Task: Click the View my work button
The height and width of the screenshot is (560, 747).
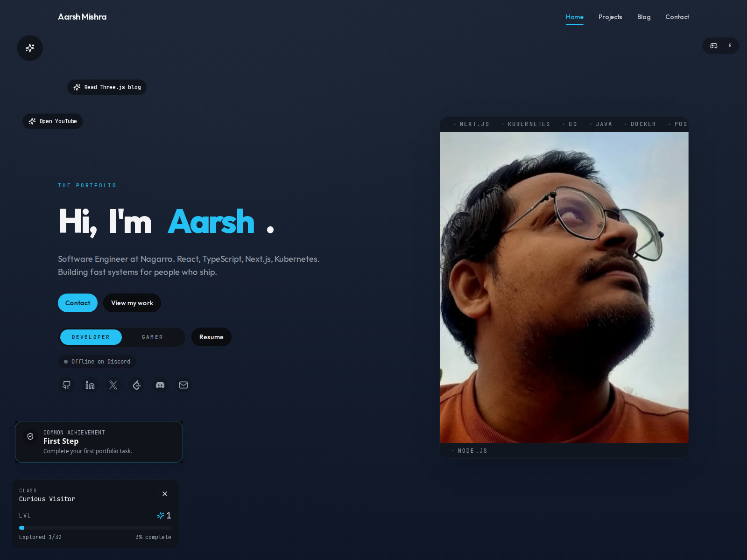Action: coord(132,303)
